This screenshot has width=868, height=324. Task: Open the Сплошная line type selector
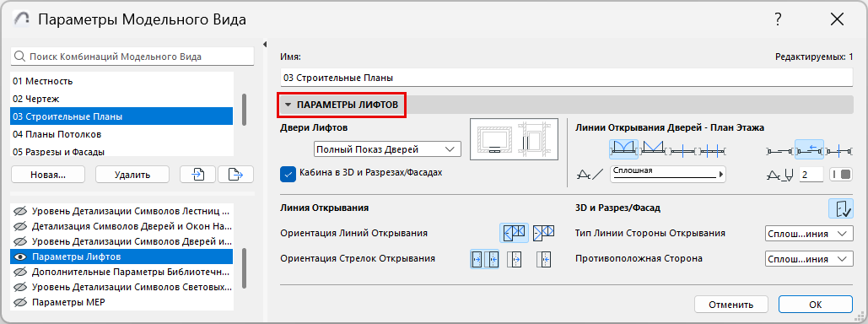[667, 174]
